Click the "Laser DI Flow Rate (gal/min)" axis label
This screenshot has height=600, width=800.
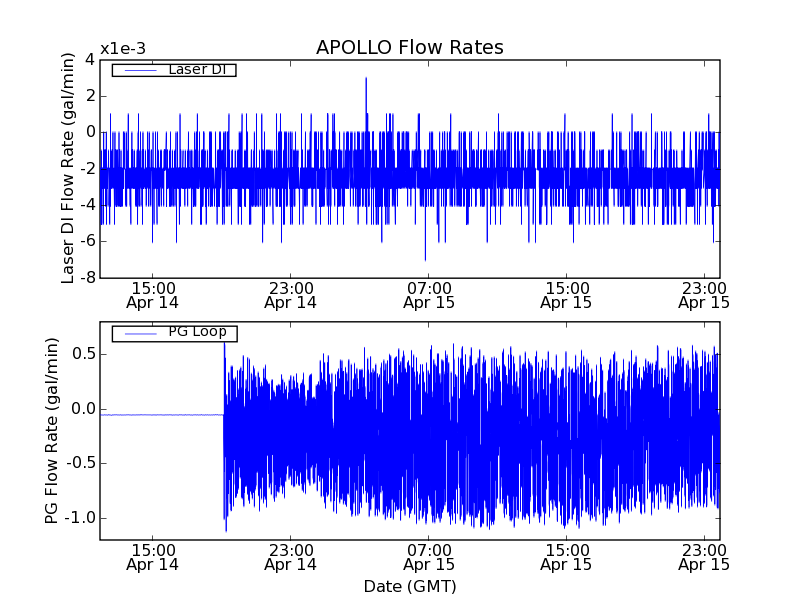[x=68, y=168]
